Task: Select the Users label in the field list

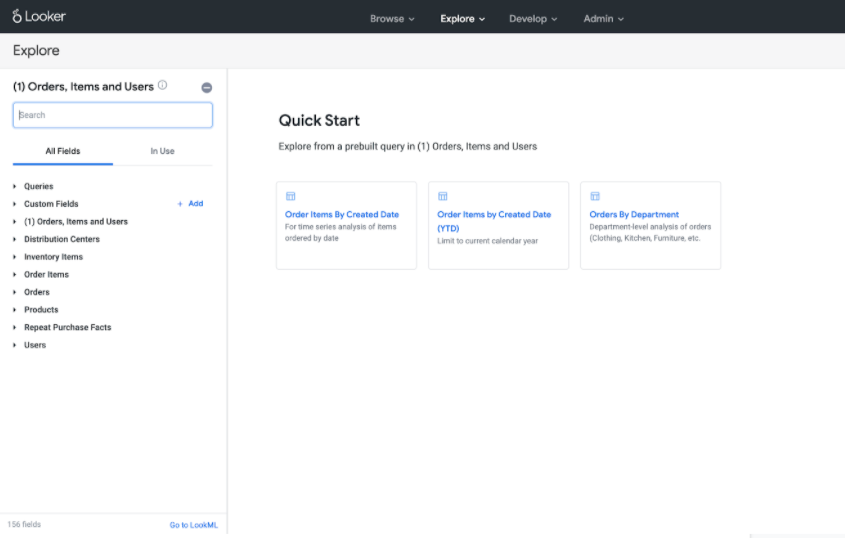Action: tap(35, 345)
